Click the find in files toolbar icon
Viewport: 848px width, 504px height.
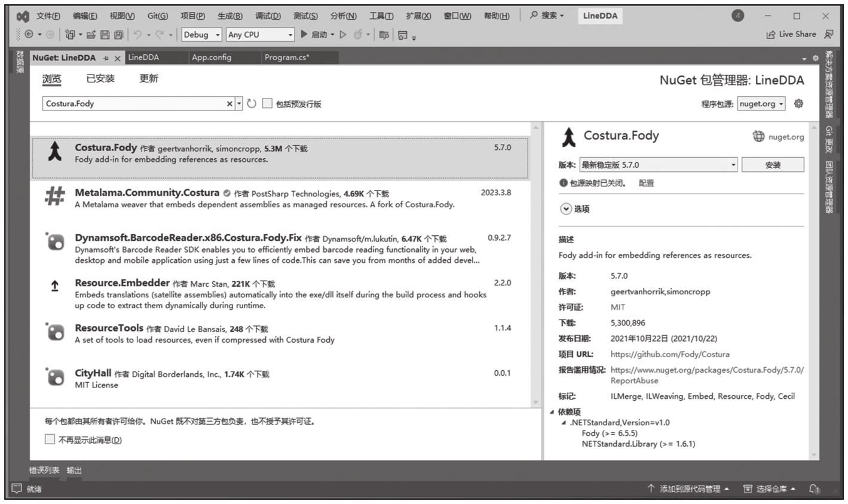384,35
